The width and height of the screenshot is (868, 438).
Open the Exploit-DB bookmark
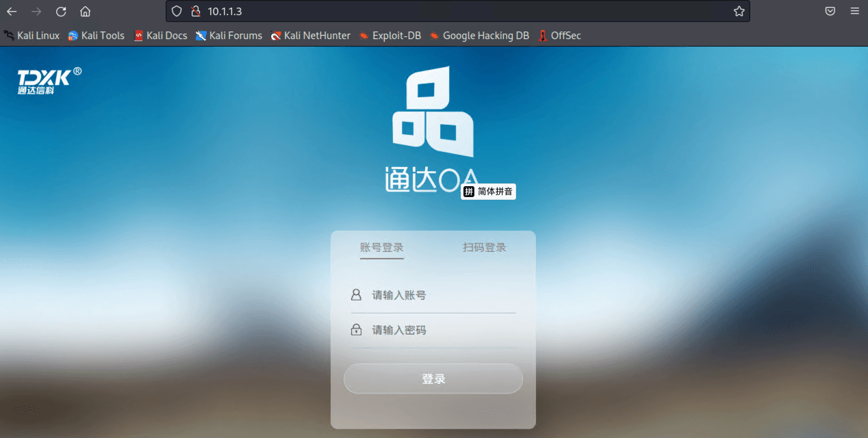390,36
